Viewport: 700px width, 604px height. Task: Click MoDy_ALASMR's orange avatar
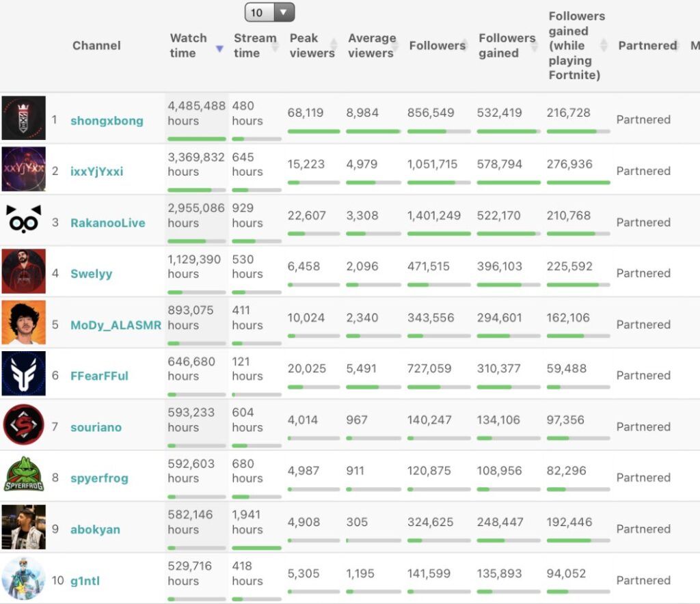pos(23,322)
